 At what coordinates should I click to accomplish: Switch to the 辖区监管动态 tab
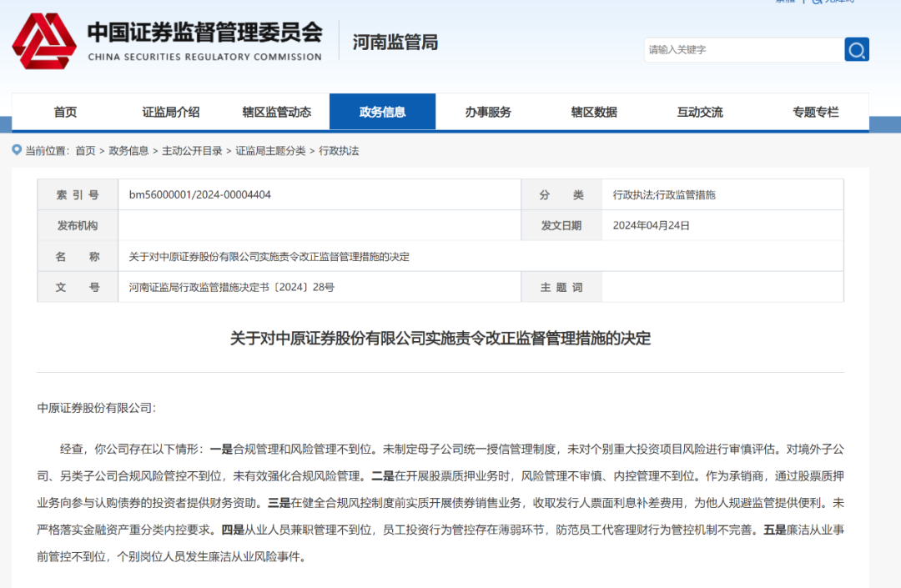pyautogui.click(x=276, y=112)
